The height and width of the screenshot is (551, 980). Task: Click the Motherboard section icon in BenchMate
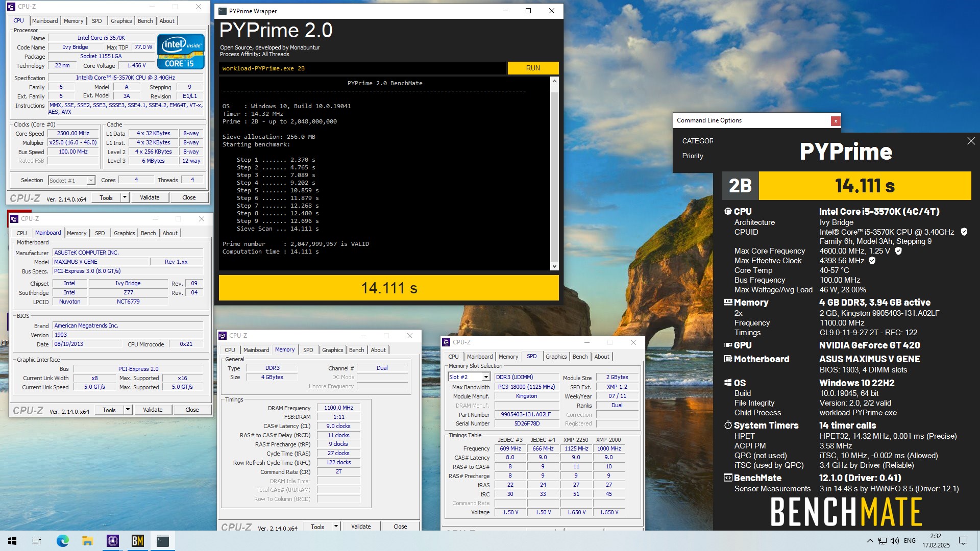[728, 359]
